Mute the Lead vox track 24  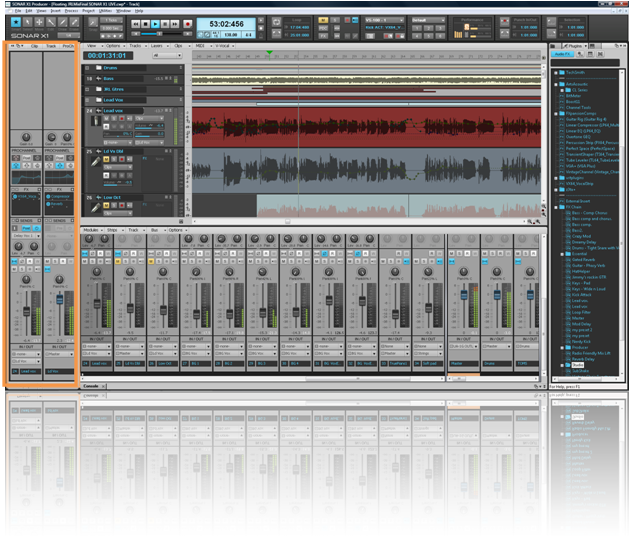pyautogui.click(x=106, y=119)
